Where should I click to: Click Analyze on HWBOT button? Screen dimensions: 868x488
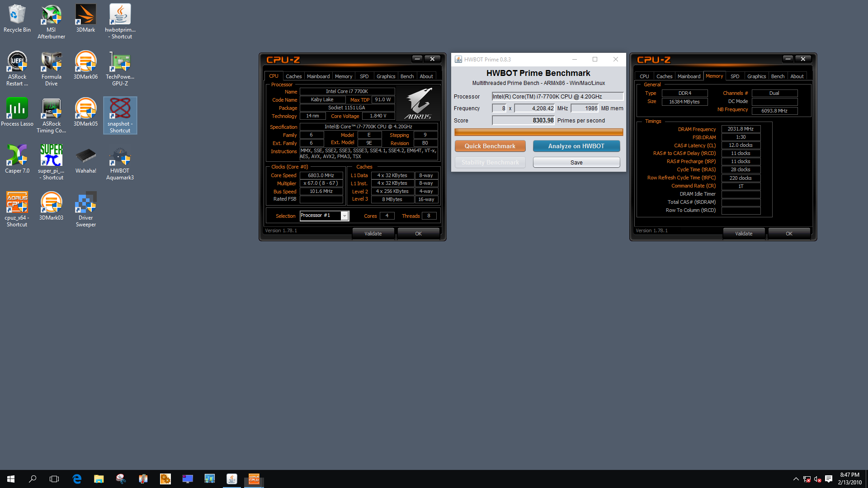pyautogui.click(x=576, y=146)
